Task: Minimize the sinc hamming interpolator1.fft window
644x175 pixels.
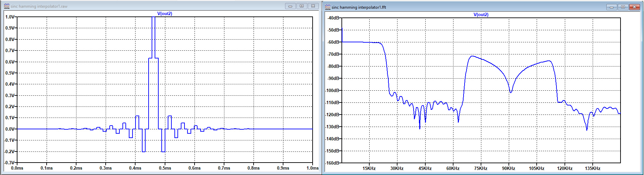Action: [612, 7]
